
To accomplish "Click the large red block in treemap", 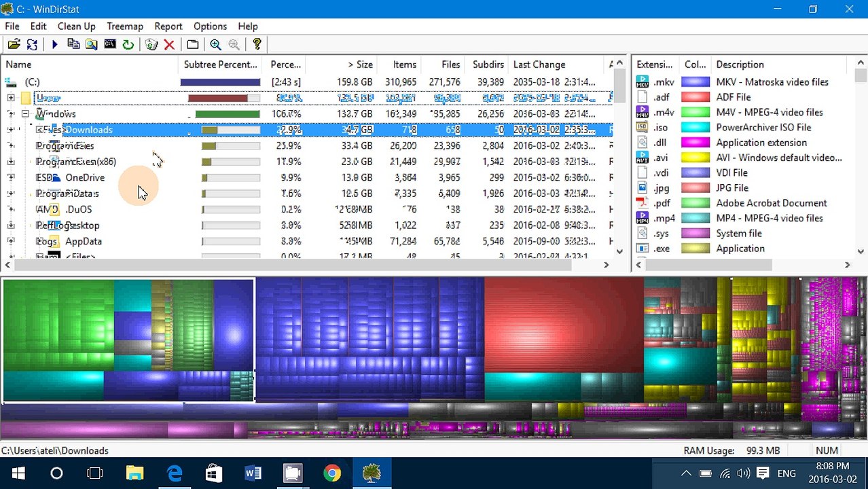I will point(564,325).
